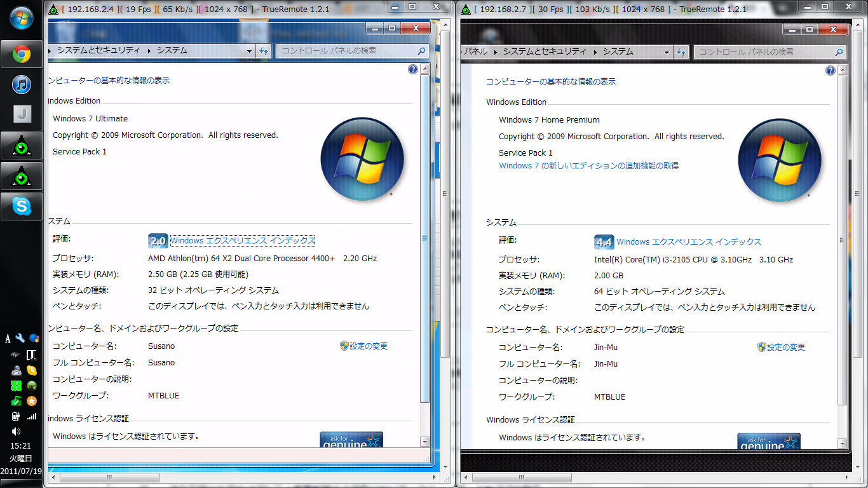Click the search magnifier in 192.168.2.7 window
This screenshot has height=488, width=868.
(839, 52)
